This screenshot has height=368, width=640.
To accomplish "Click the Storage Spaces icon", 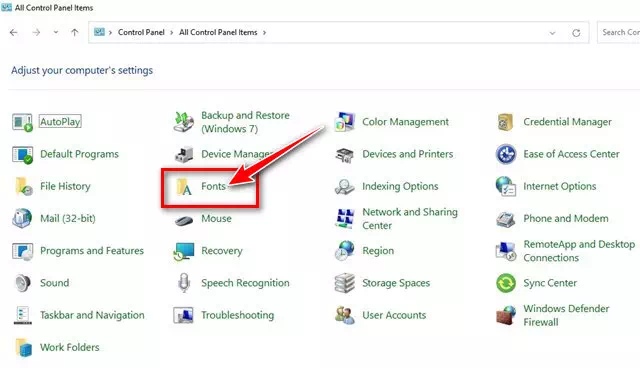I will click(344, 283).
